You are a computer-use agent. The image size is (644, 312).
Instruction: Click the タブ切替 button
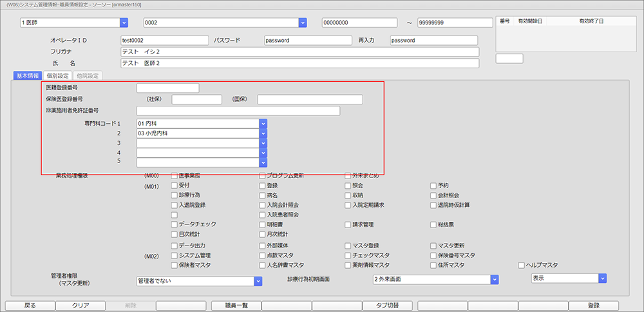pos(388,306)
